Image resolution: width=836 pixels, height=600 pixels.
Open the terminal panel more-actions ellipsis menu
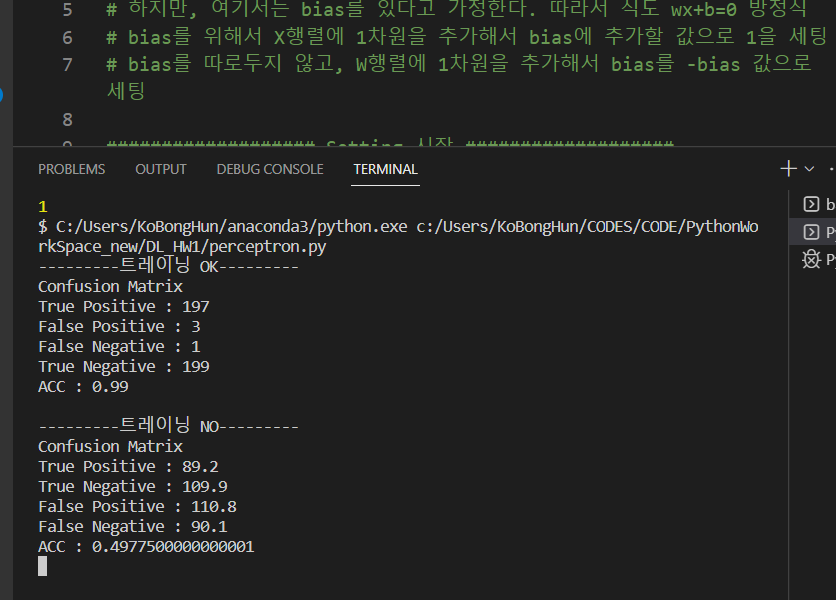coord(830,167)
